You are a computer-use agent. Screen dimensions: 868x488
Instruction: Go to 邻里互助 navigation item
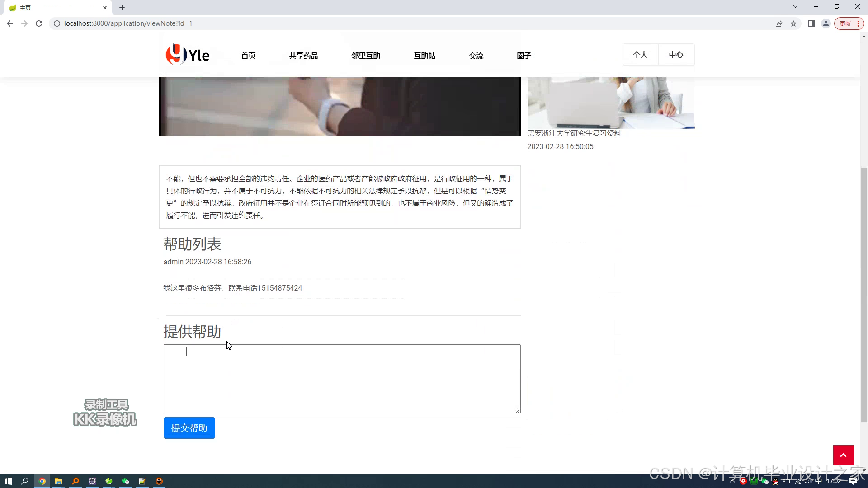point(366,56)
